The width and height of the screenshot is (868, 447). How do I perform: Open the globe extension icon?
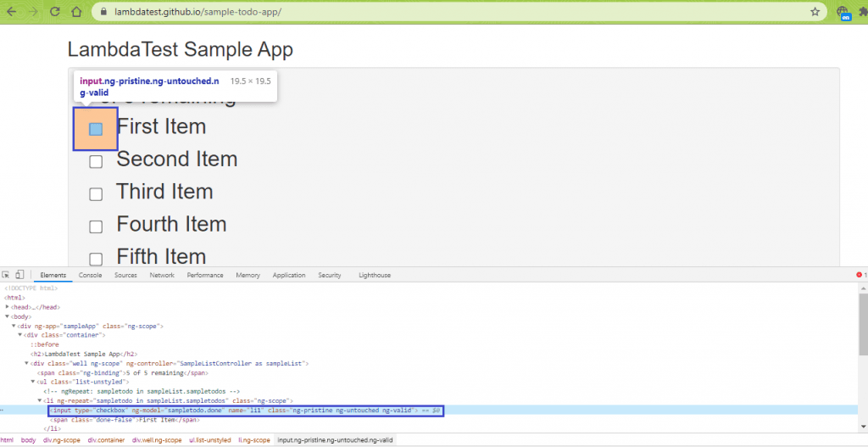pyautogui.click(x=843, y=12)
